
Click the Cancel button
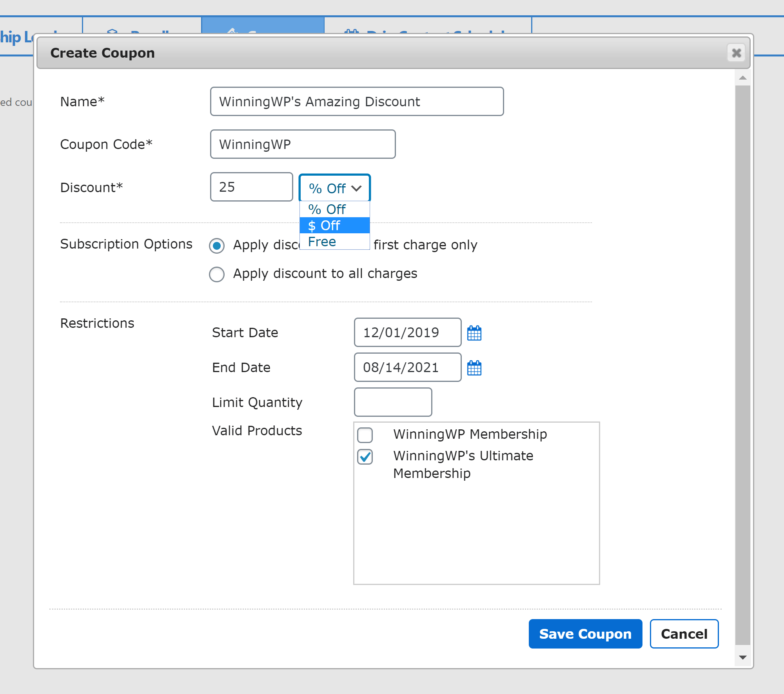(684, 634)
